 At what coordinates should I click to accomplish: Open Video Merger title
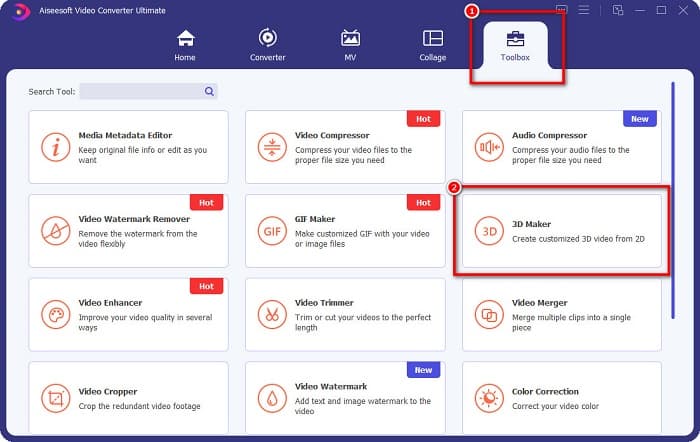[540, 303]
